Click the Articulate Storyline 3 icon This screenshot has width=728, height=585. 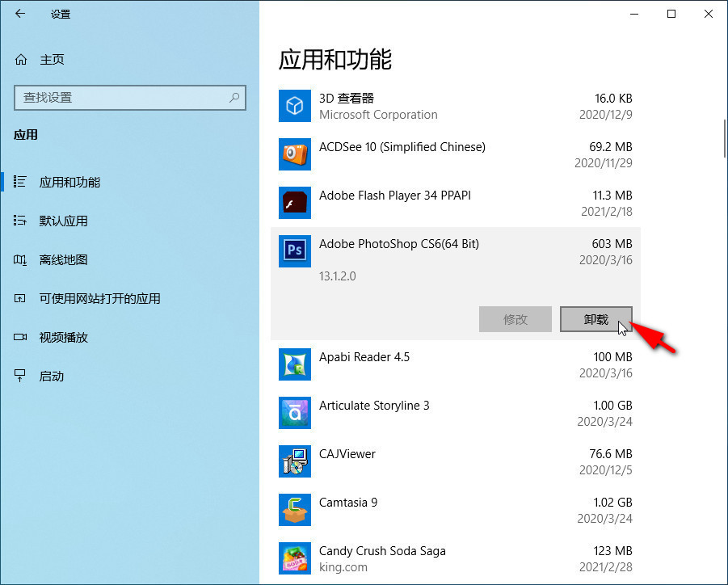click(295, 413)
